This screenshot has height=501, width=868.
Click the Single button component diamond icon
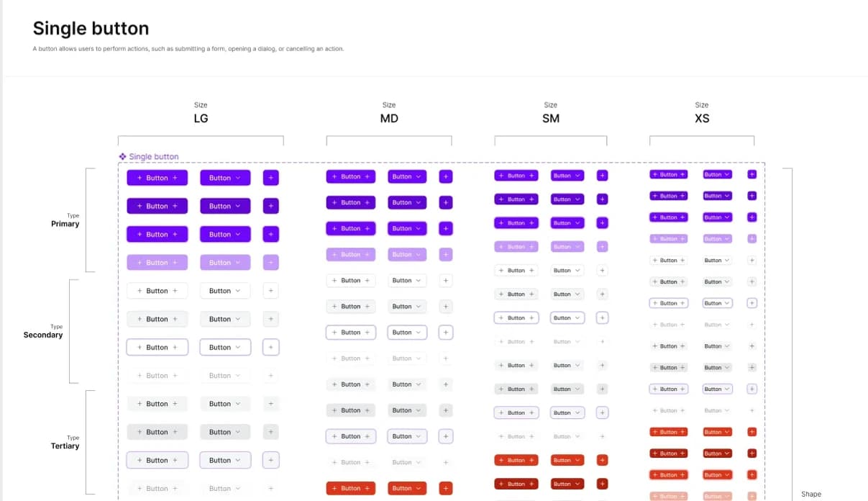pyautogui.click(x=123, y=156)
